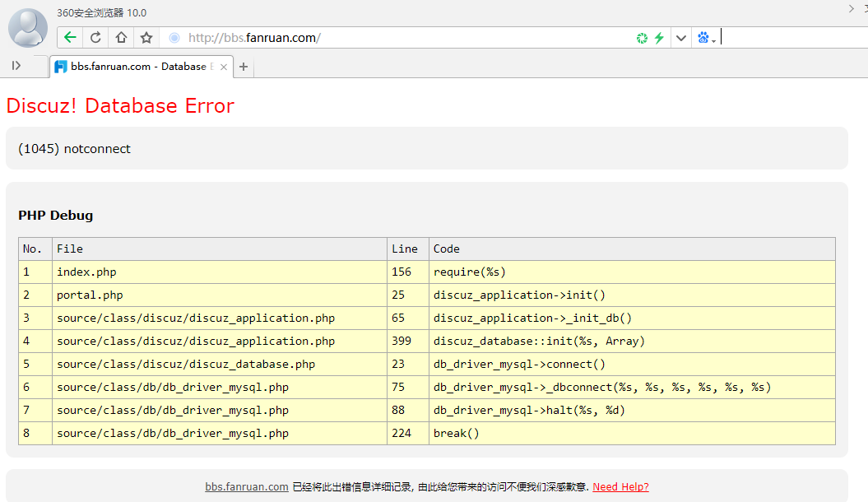Click the Need Help? link
This screenshot has width=868, height=502.
[620, 487]
